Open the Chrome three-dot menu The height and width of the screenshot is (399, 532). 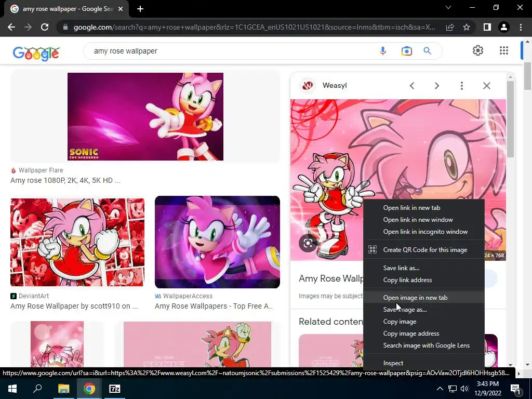pos(521,27)
